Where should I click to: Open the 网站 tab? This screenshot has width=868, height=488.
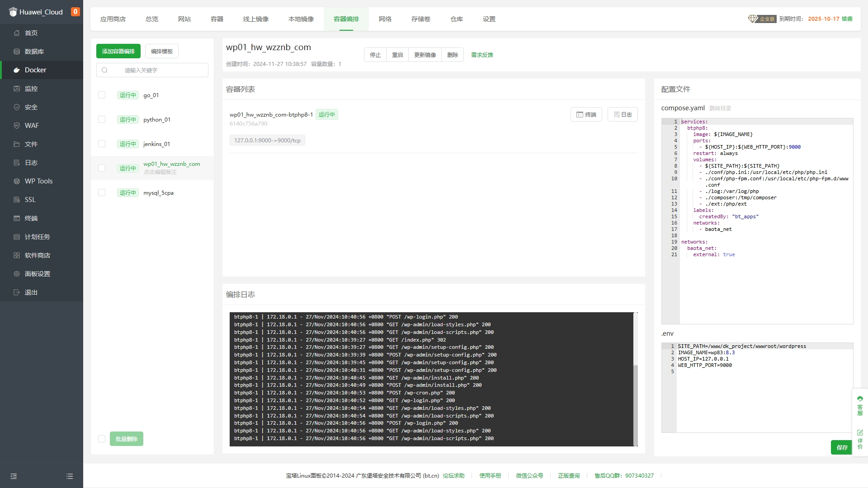[x=184, y=19]
